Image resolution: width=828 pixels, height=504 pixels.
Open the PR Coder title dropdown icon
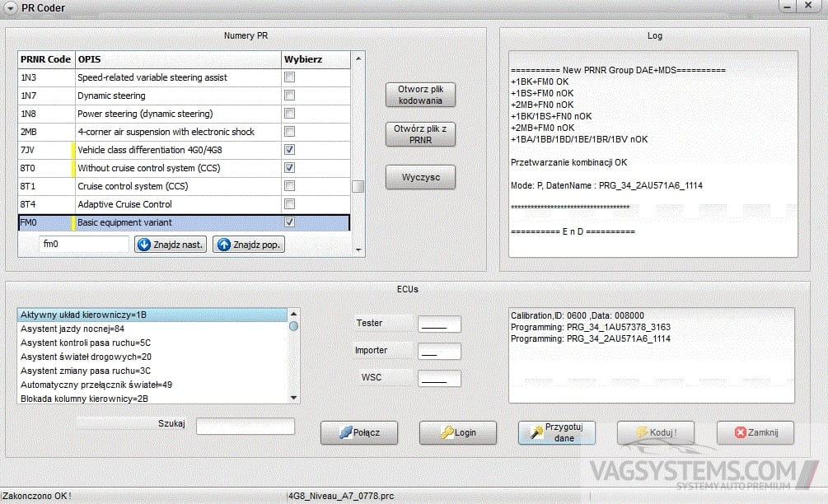coord(11,8)
